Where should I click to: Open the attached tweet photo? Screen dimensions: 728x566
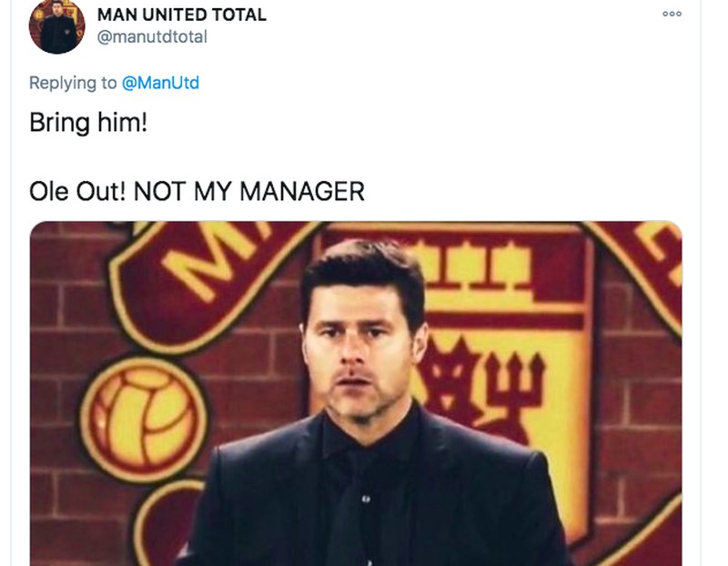point(355,391)
